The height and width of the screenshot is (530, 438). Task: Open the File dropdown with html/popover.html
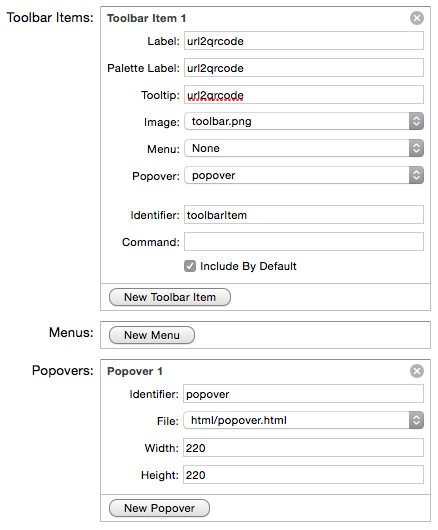click(x=303, y=420)
